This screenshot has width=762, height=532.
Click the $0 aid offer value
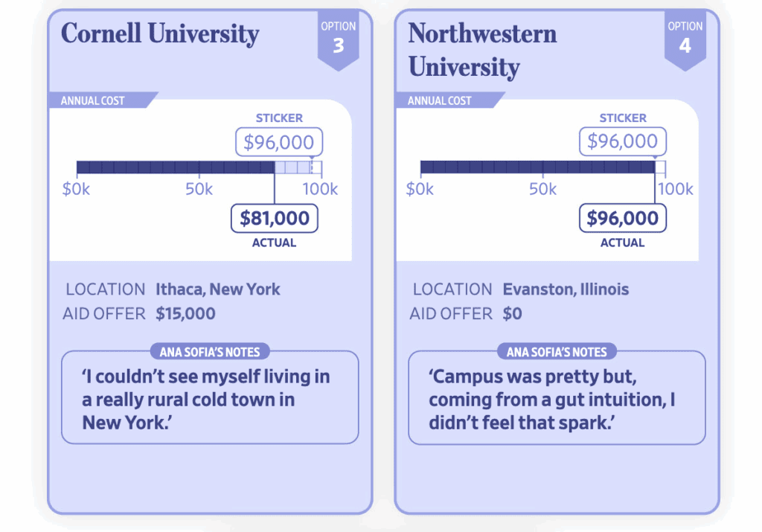tap(512, 314)
